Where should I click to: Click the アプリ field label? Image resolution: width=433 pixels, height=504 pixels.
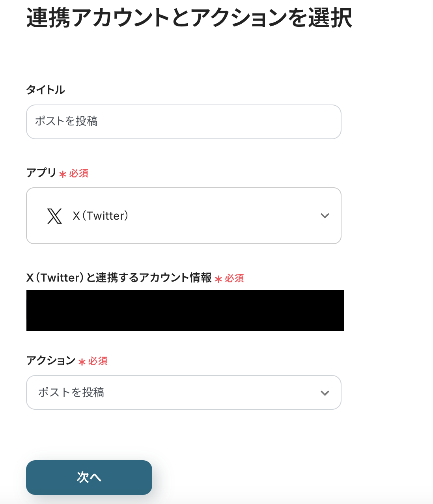(x=41, y=173)
